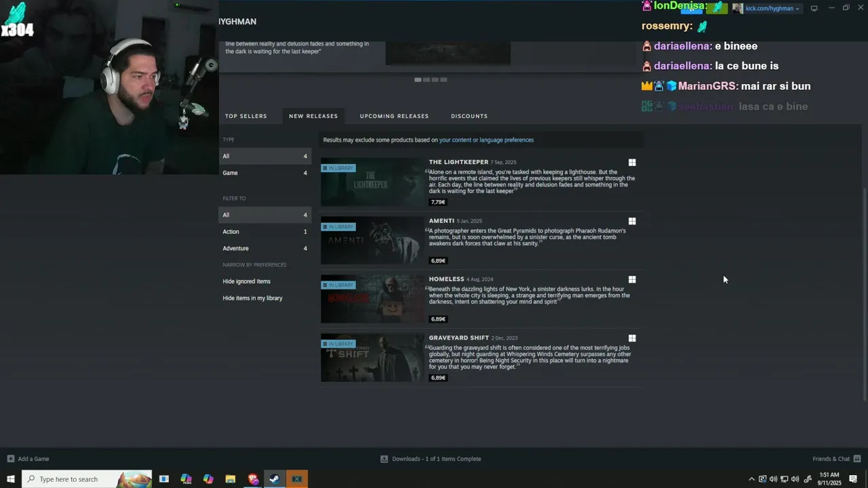
Task: Click Graveyard Shift 6,89€ price tag
Action: pyautogui.click(x=438, y=378)
